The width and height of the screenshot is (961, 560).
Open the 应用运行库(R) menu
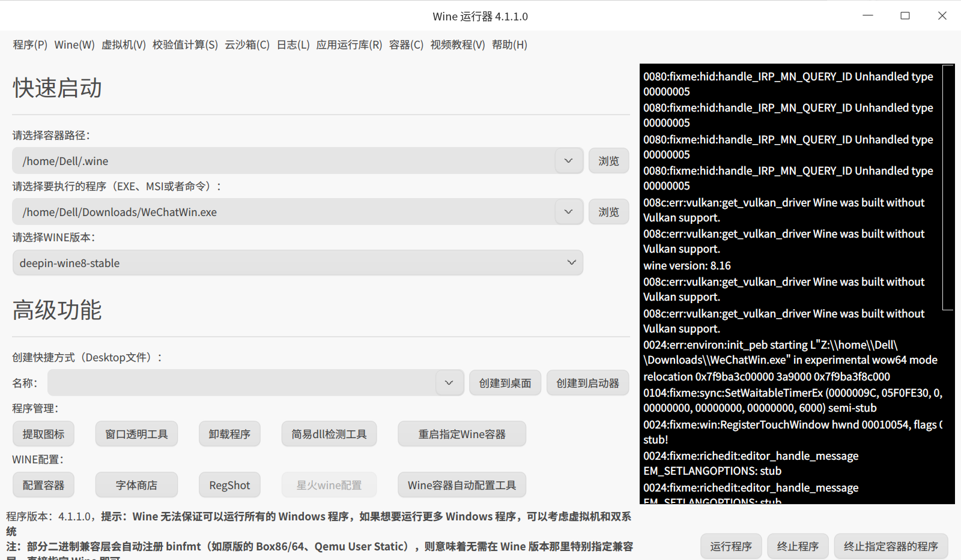[349, 45]
